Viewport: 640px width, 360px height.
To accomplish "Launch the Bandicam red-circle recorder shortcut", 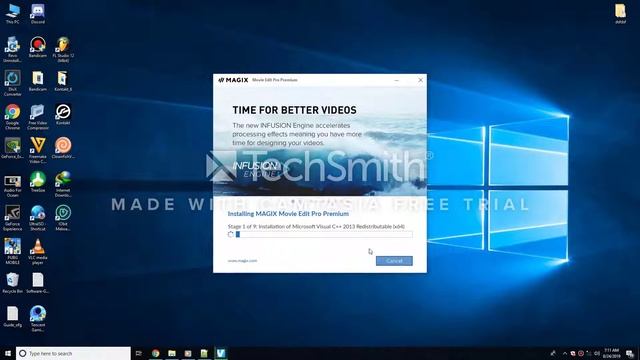I will tap(38, 47).
